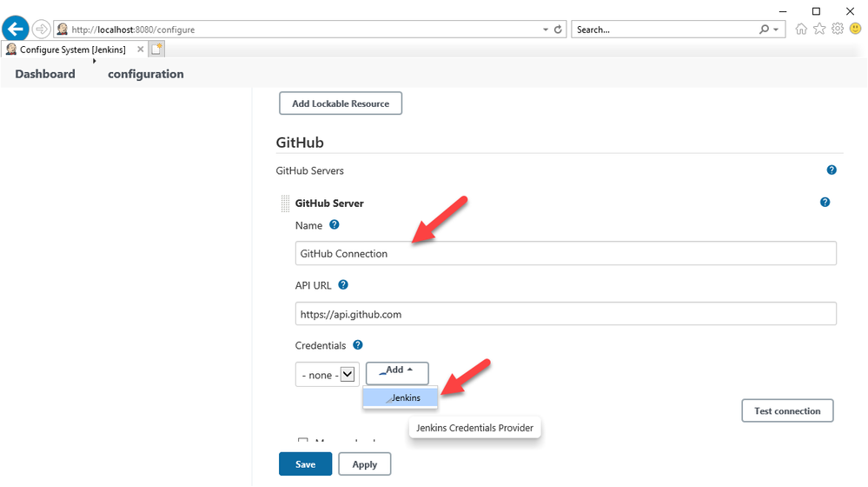
Task: Open help for GitHub Servers
Action: (x=832, y=170)
